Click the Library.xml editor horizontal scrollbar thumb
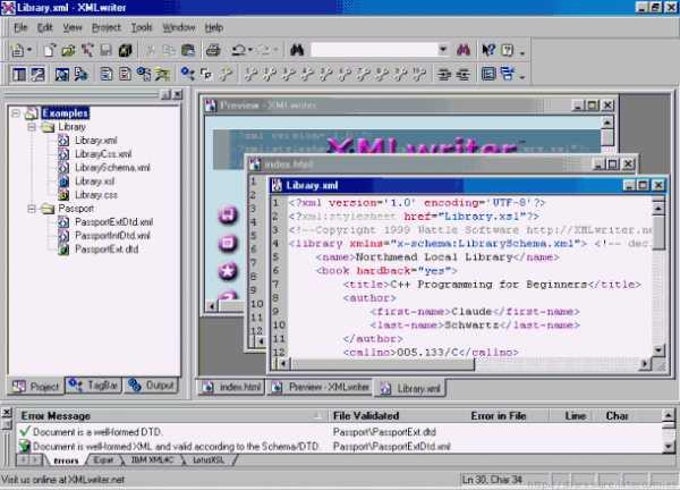The height and width of the screenshot is (490, 680). click(x=382, y=364)
